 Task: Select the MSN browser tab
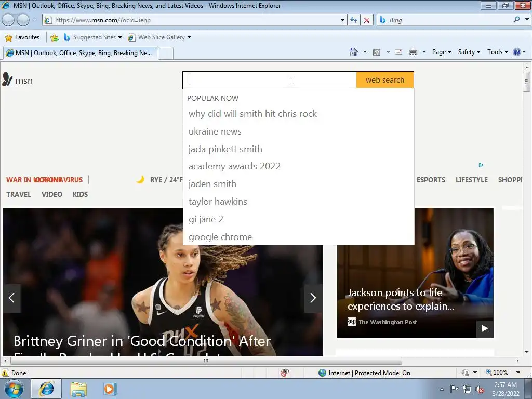point(80,53)
